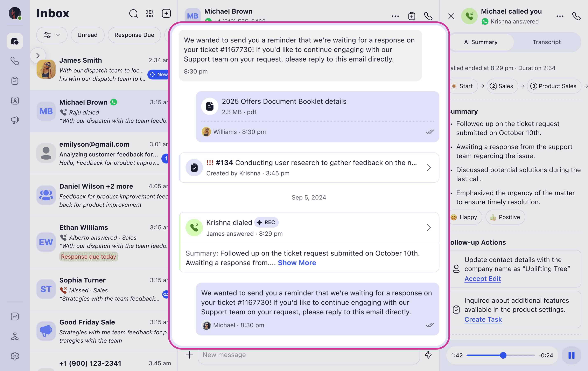588x371 pixels.
Task: Expand task #134 details chevron
Action: (x=429, y=168)
